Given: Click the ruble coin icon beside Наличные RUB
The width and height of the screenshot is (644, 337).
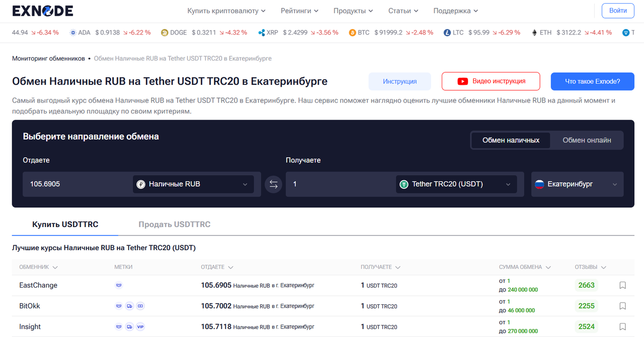Looking at the screenshot, I should click(141, 184).
